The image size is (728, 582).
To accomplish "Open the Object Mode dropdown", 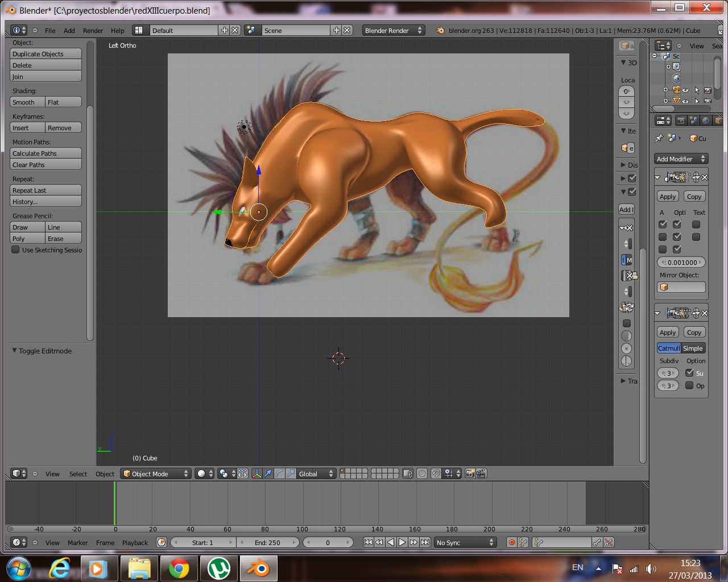I will tap(155, 473).
